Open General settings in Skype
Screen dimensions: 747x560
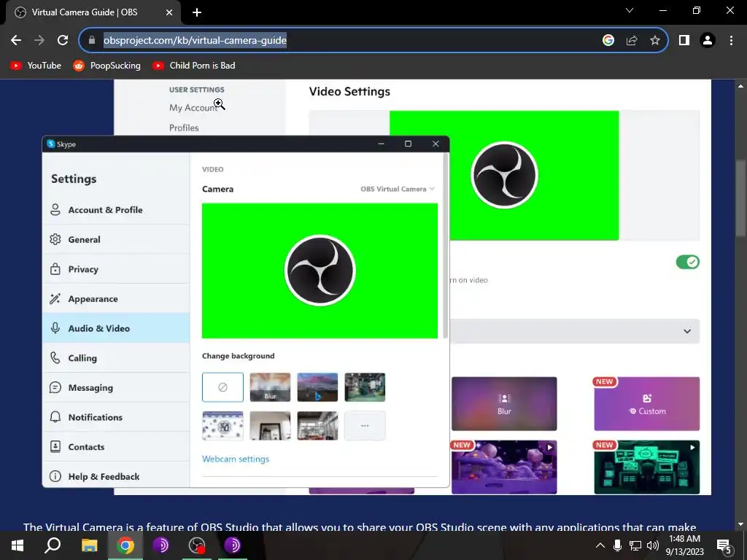point(116,239)
